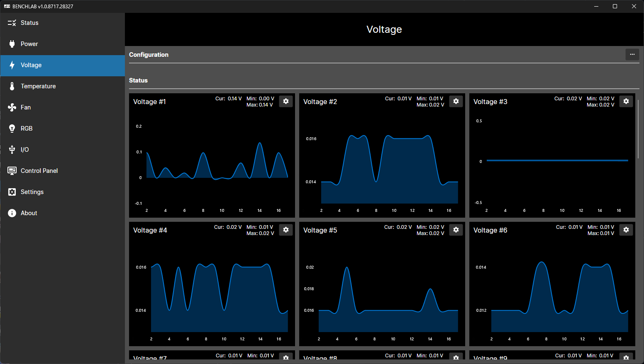Click the Temperature thermometer icon

tap(12, 86)
